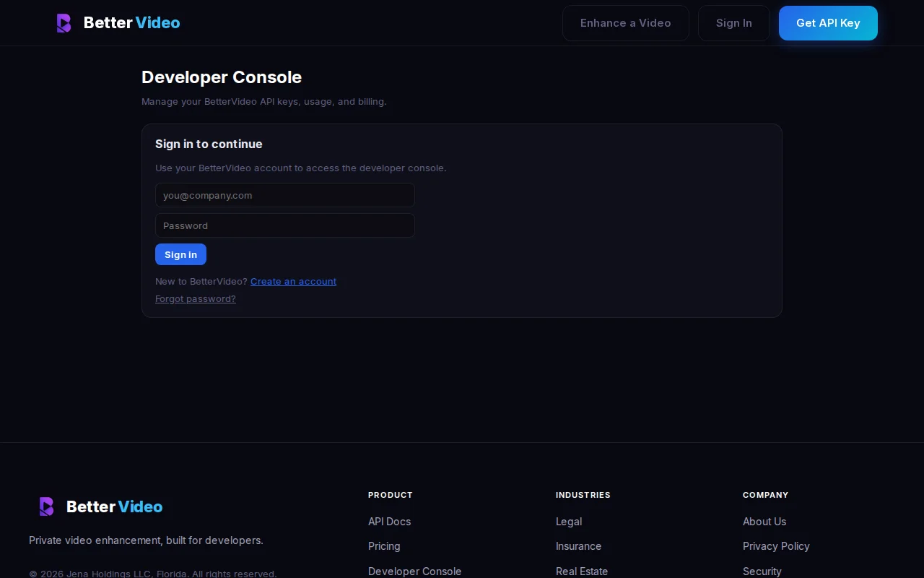Follow the Create an account link
This screenshot has height=578, width=924.
click(293, 281)
